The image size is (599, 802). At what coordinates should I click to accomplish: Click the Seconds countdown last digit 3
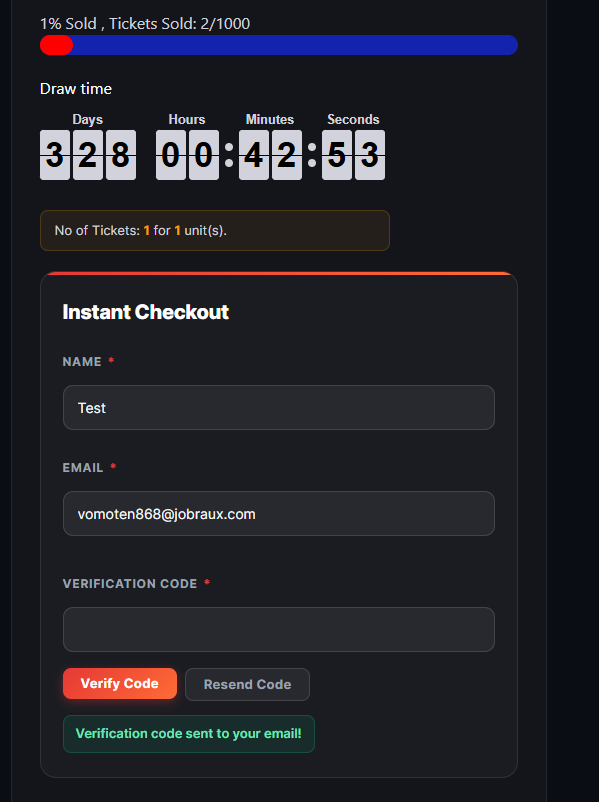coord(370,155)
